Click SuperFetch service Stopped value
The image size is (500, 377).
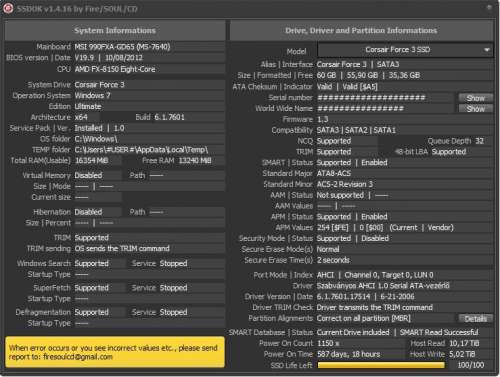[x=173, y=288]
